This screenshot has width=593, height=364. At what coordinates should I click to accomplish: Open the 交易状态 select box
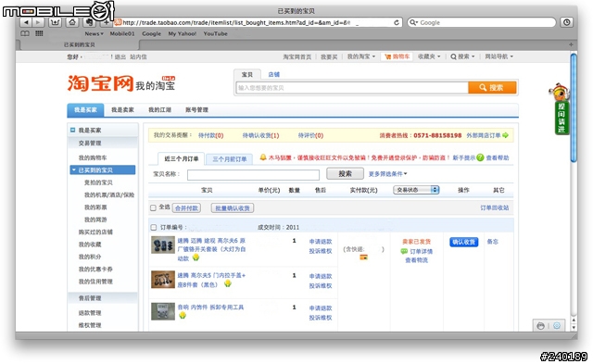coord(416,190)
